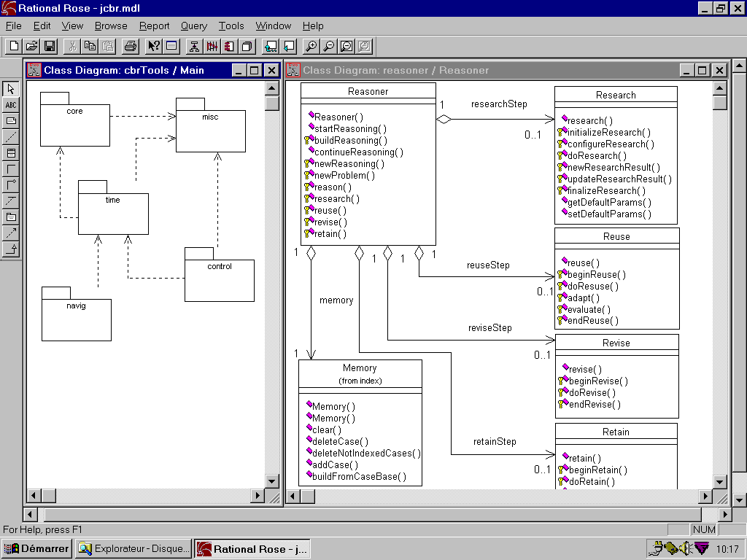Select the Anchor Note to Item tool
The image size is (747, 560).
pyautogui.click(x=11, y=137)
